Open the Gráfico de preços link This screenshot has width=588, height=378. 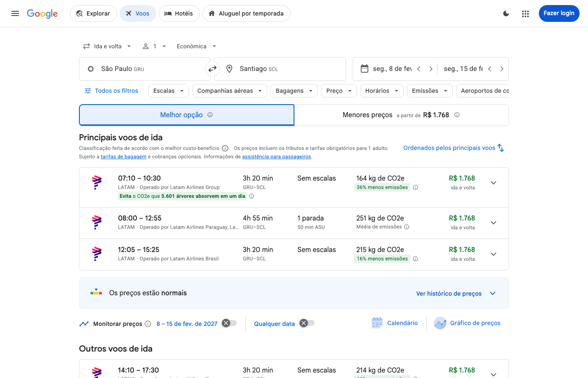[475, 323]
